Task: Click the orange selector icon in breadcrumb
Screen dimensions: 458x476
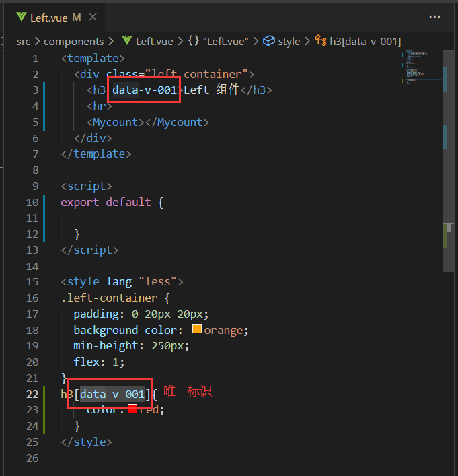Action: click(x=320, y=40)
